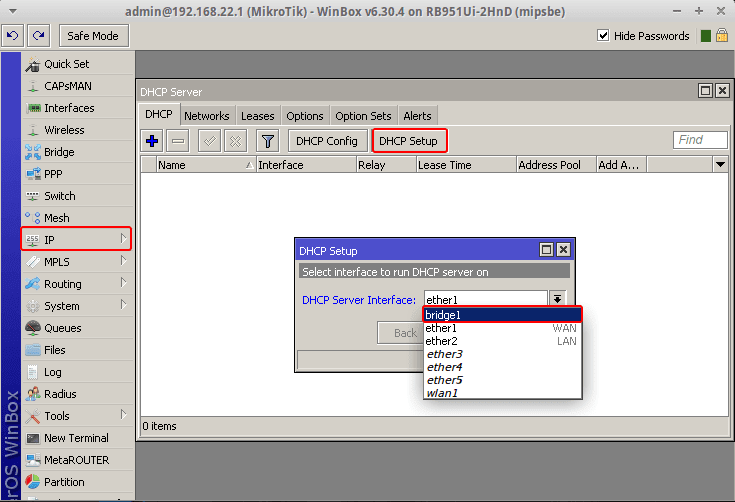Viewport: 735px width, 502px height.
Task: Open the WinBox title bar menu arrow
Action: [13, 11]
